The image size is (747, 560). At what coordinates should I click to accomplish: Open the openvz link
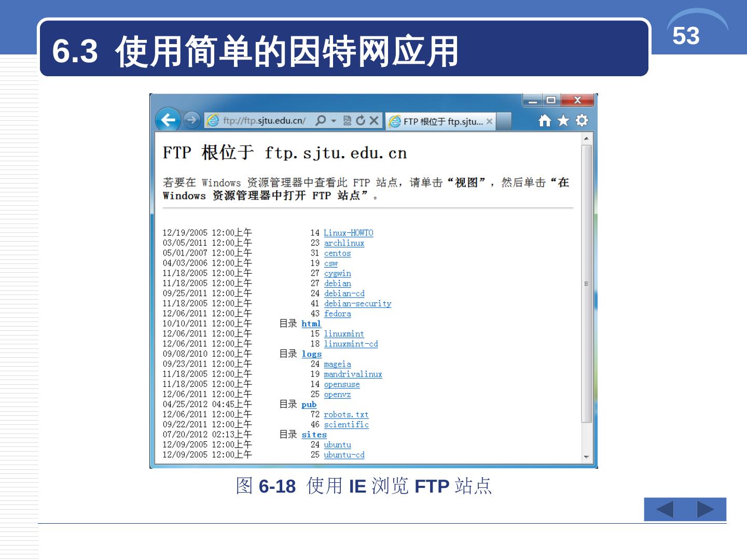(x=337, y=395)
